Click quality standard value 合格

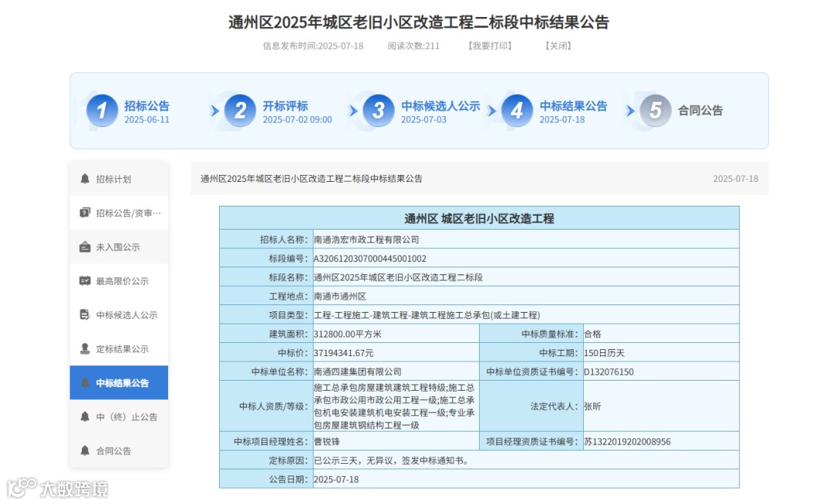[592, 334]
